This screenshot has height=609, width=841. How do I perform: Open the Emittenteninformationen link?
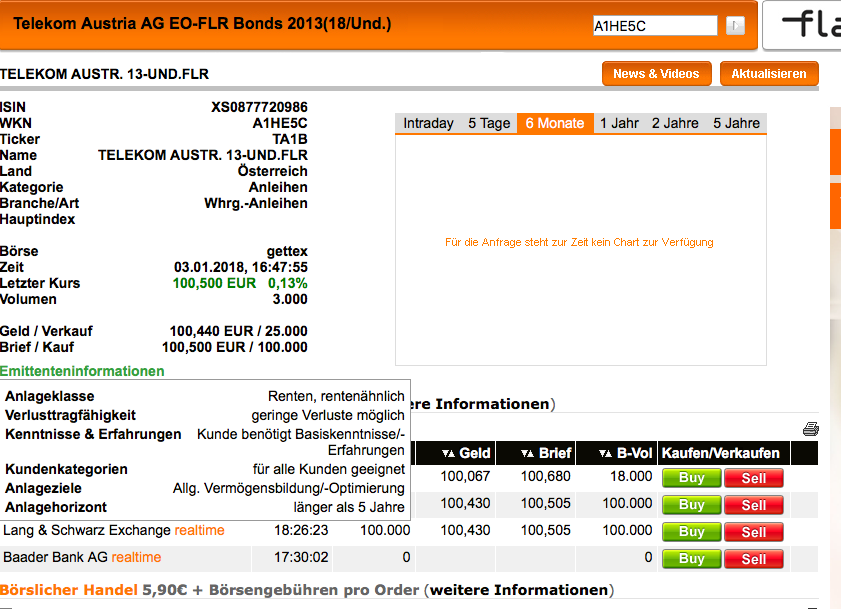[x=82, y=371]
